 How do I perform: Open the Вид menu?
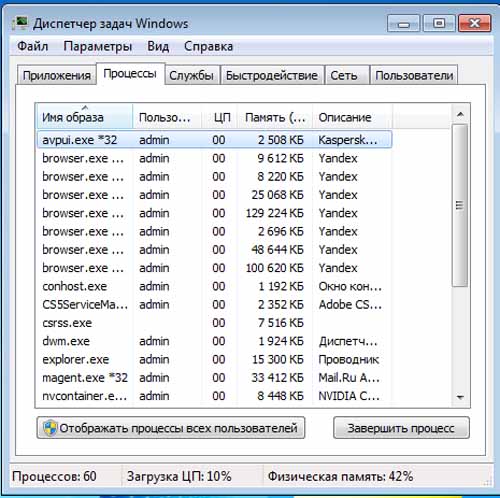tap(158, 46)
